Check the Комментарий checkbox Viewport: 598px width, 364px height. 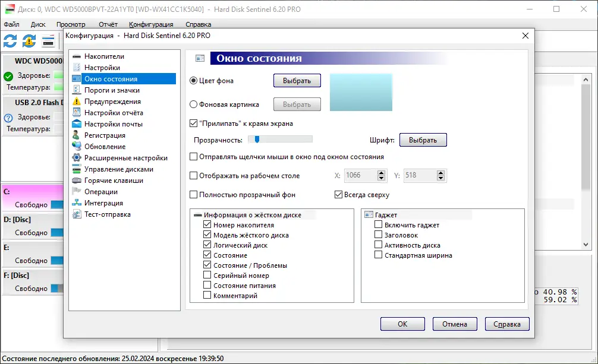207,295
